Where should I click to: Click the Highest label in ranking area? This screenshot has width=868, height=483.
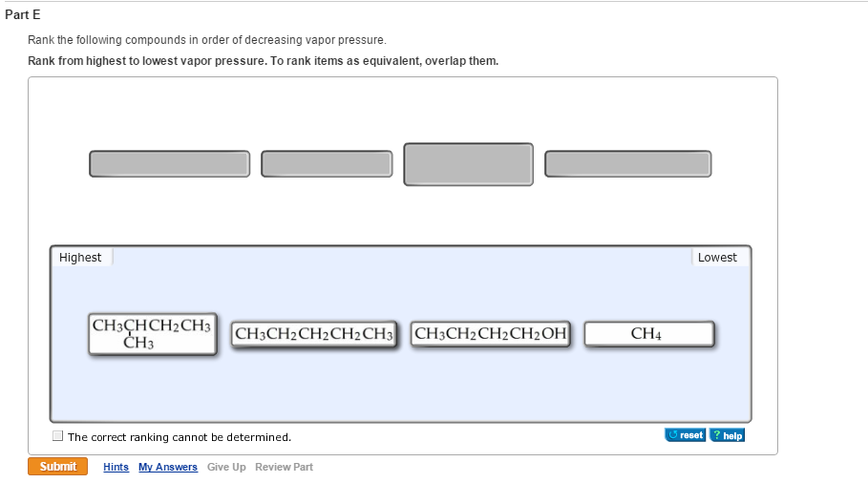coord(80,258)
